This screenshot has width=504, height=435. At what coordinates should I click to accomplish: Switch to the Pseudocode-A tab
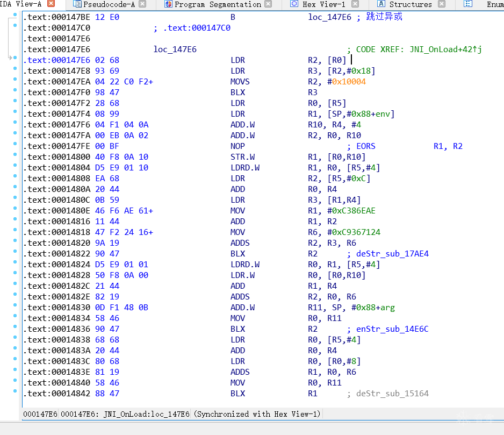point(109,4)
